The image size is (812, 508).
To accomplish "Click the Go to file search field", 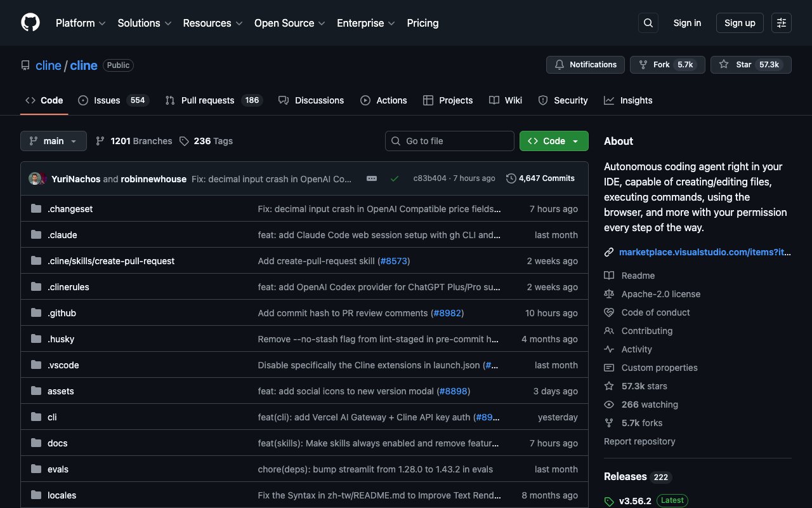I will (x=449, y=140).
